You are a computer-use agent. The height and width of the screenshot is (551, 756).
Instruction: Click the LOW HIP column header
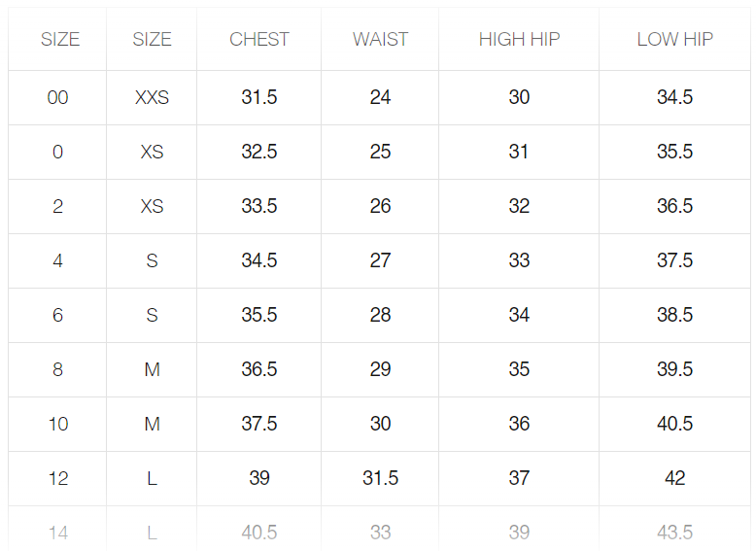click(x=674, y=40)
